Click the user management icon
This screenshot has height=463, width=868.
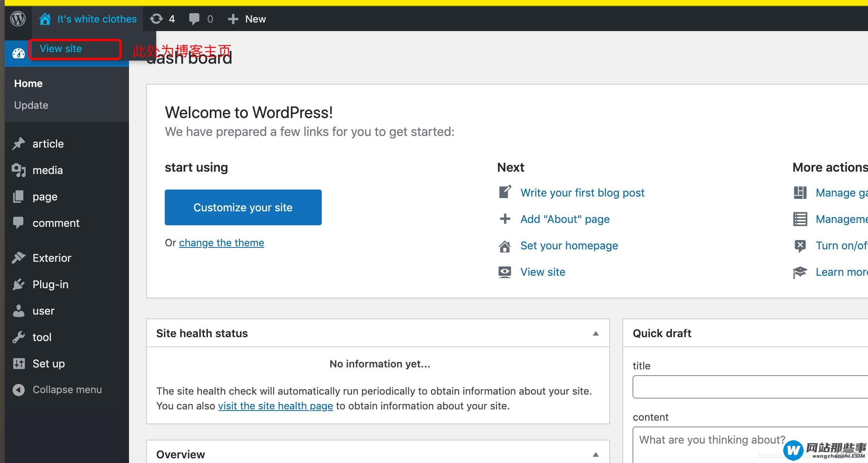pyautogui.click(x=19, y=310)
